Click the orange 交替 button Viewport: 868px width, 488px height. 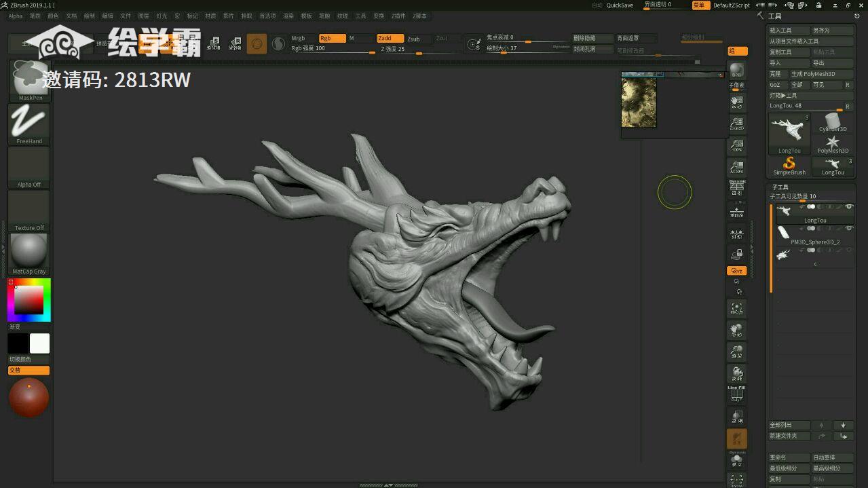tap(29, 371)
